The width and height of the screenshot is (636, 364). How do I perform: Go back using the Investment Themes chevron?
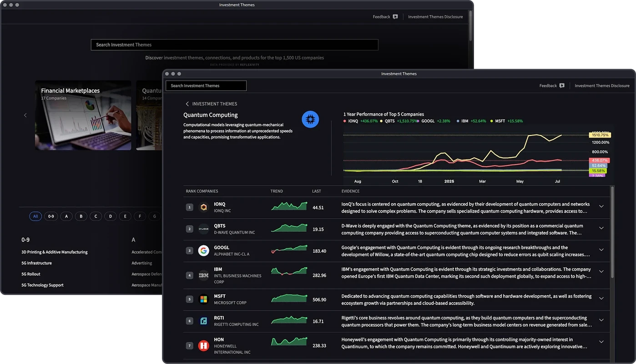point(187,104)
